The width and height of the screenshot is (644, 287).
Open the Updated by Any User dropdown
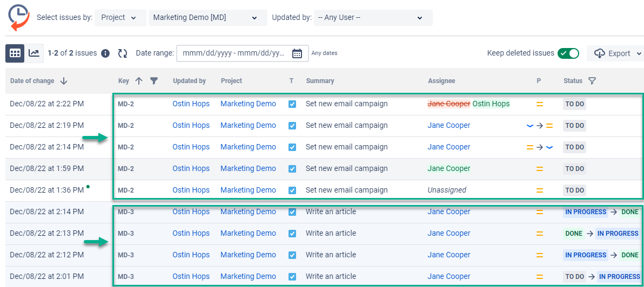click(x=372, y=17)
